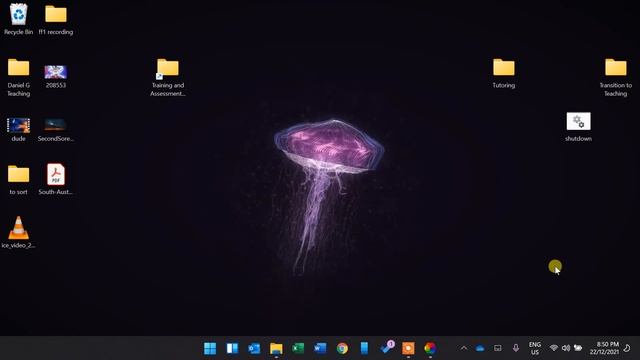Select the ff1 recording folder

pos(56,19)
